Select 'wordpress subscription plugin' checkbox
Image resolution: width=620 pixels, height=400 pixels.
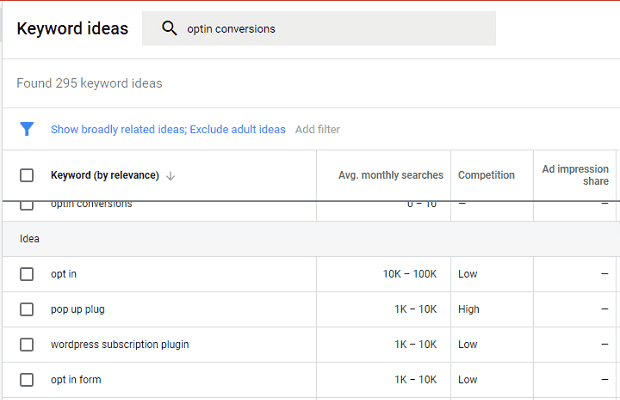[26, 344]
